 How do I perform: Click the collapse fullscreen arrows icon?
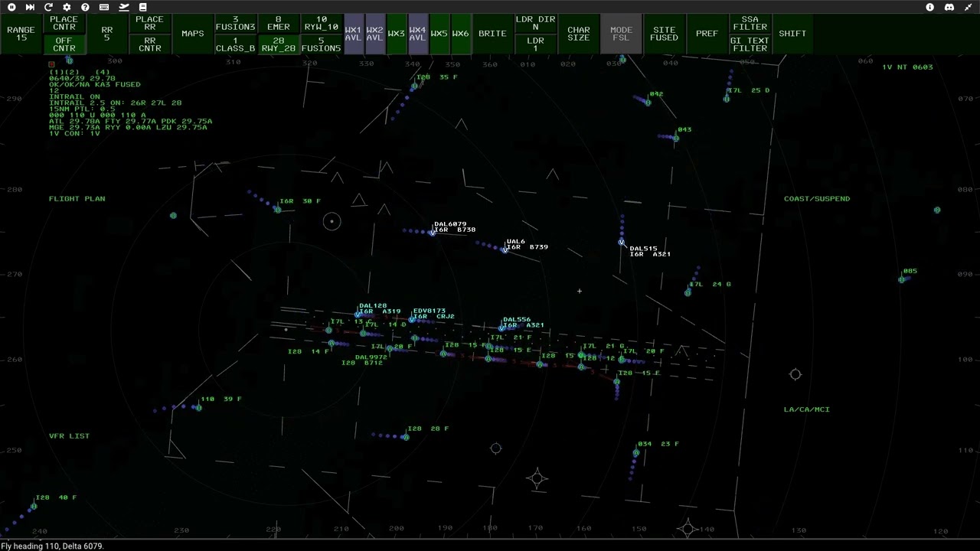tap(968, 7)
